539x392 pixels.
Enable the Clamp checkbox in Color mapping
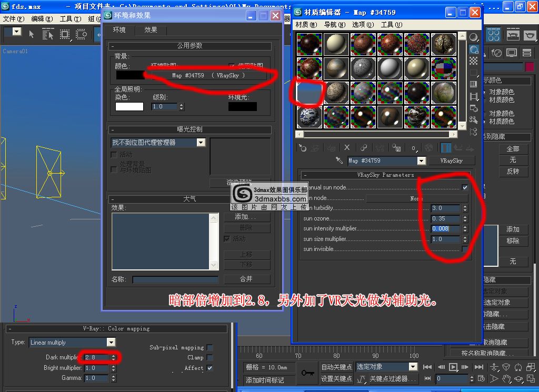coord(209,357)
